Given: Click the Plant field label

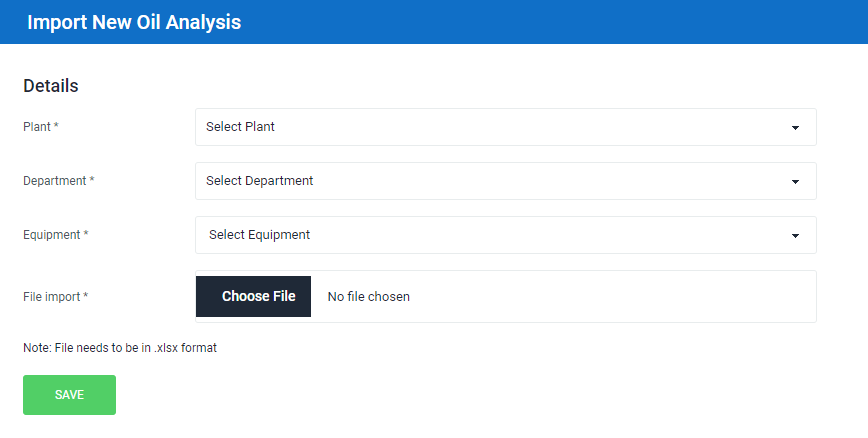Looking at the screenshot, I should pos(41,127).
